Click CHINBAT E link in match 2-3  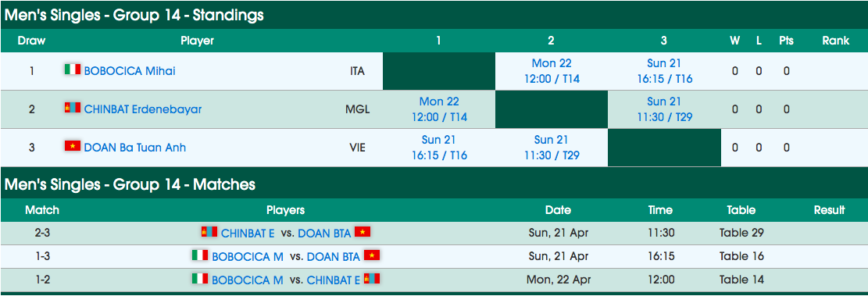(x=248, y=234)
